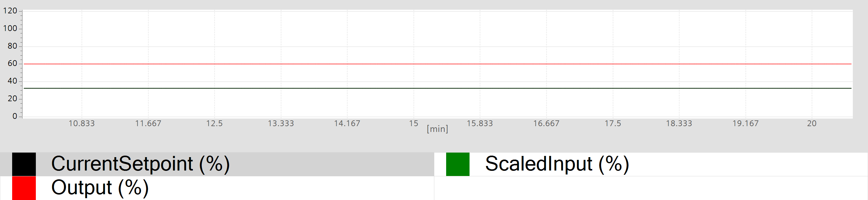Click the 60 value axis label
The width and height of the screenshot is (868, 200).
[x=12, y=64]
